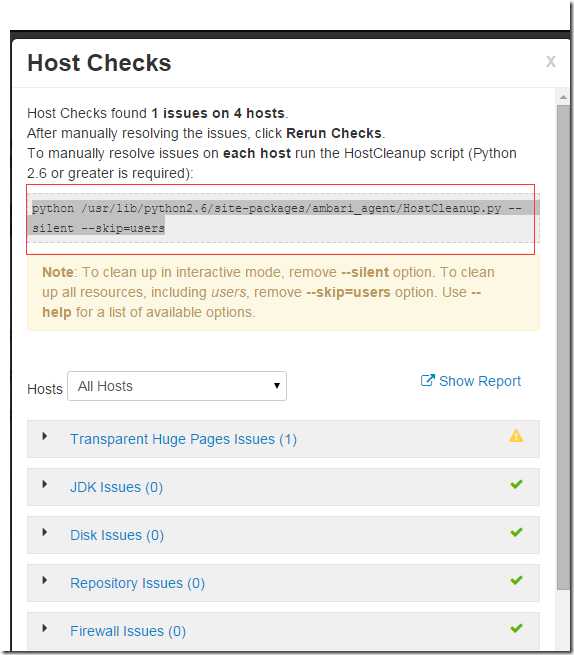Image resolution: width=574 pixels, height=655 pixels.
Task: Open the All Hosts dropdown
Action: click(x=177, y=386)
